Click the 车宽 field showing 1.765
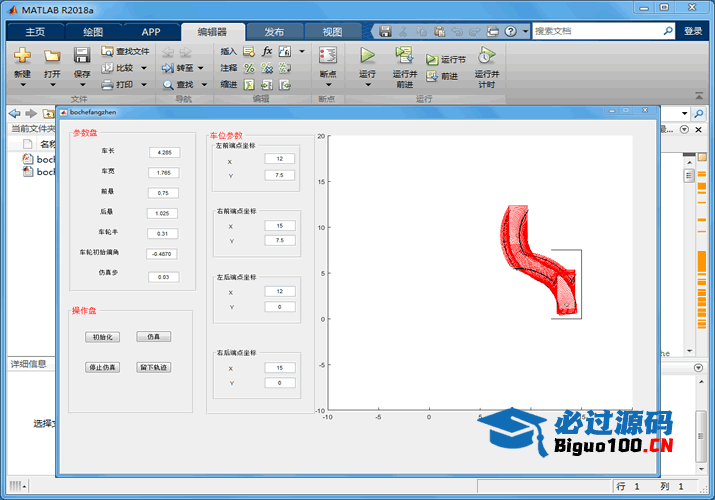This screenshot has height=500, width=715. 164,173
